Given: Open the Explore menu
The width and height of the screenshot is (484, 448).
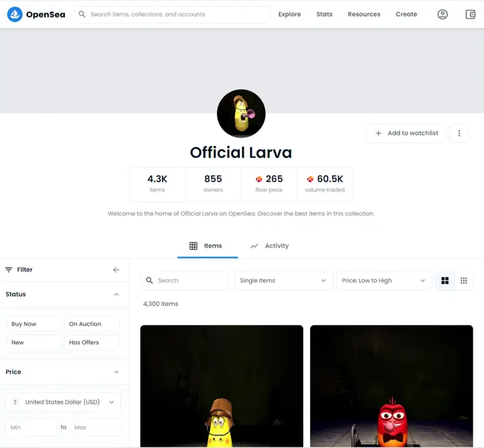Looking at the screenshot, I should [290, 14].
